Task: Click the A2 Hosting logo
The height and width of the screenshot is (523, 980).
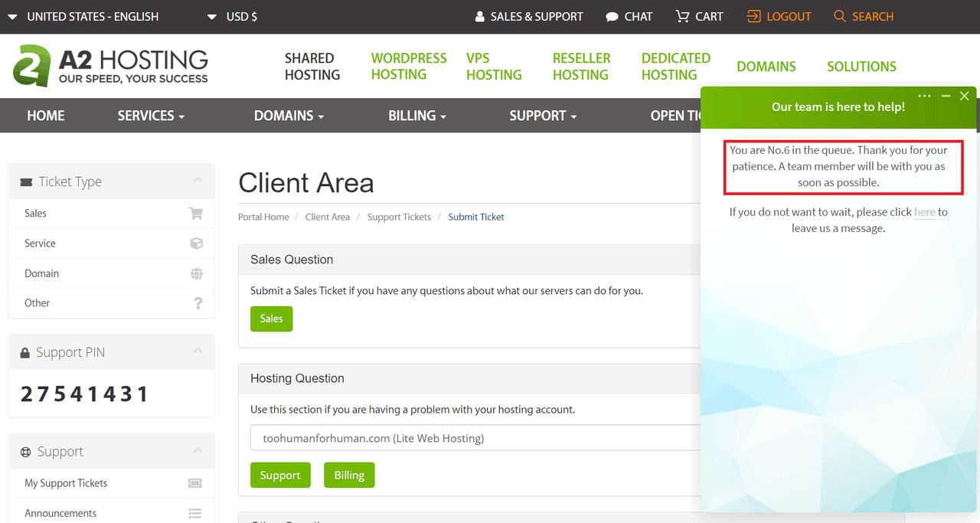Action: (110, 66)
